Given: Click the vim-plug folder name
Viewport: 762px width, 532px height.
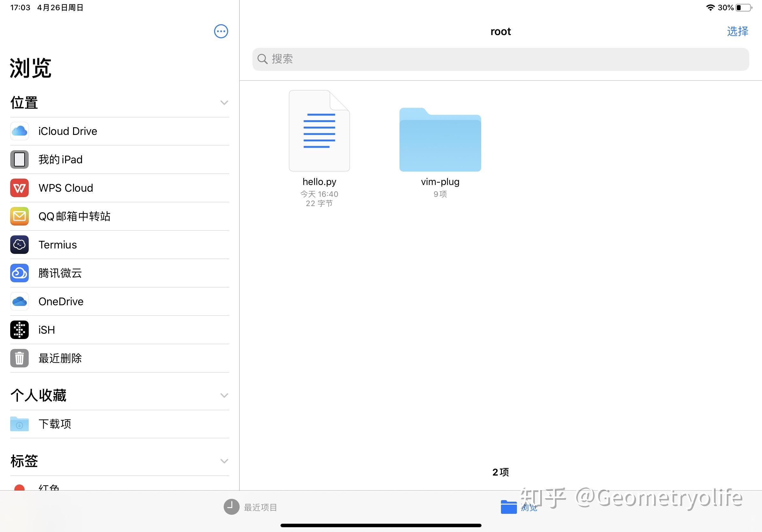Looking at the screenshot, I should point(440,182).
